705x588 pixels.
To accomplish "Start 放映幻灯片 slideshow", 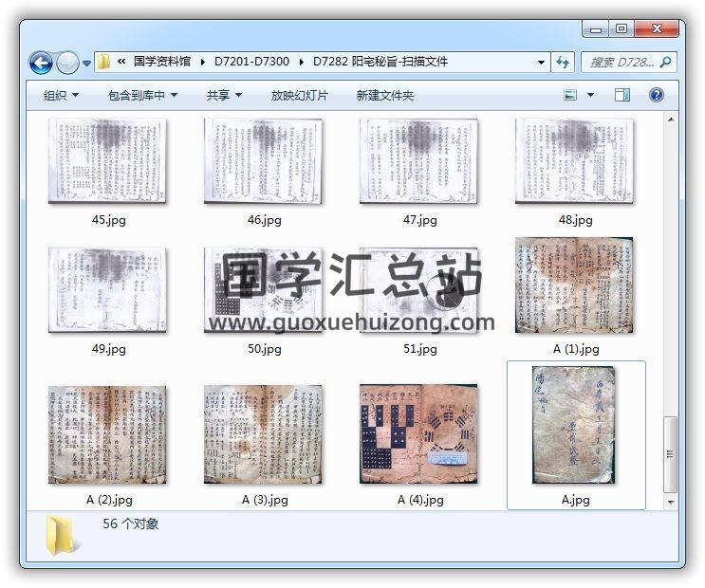I will point(299,95).
